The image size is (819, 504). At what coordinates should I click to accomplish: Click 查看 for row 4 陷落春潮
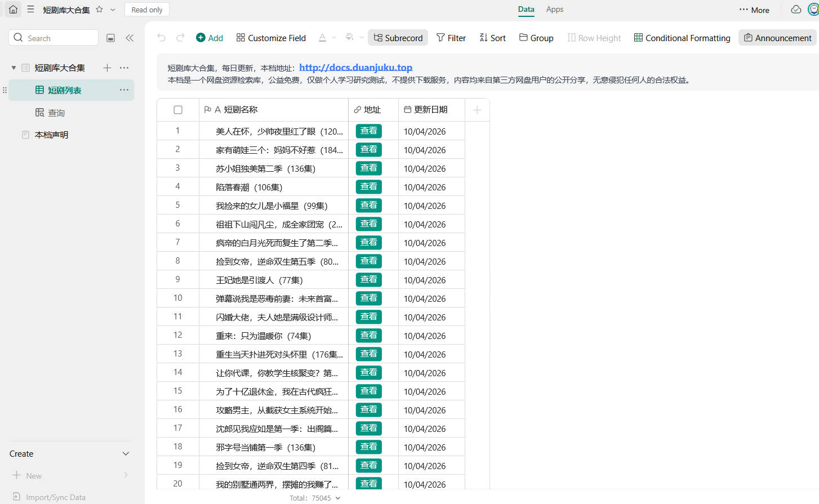[369, 187]
